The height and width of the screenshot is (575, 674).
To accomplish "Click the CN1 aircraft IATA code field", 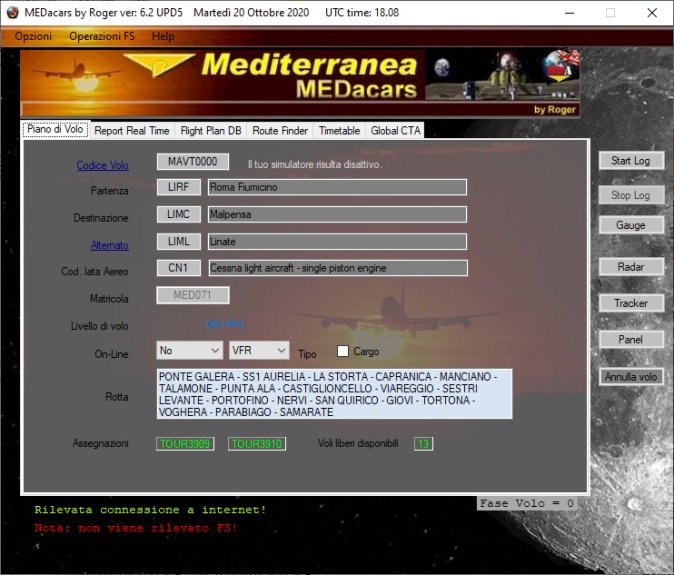I will pyautogui.click(x=178, y=268).
